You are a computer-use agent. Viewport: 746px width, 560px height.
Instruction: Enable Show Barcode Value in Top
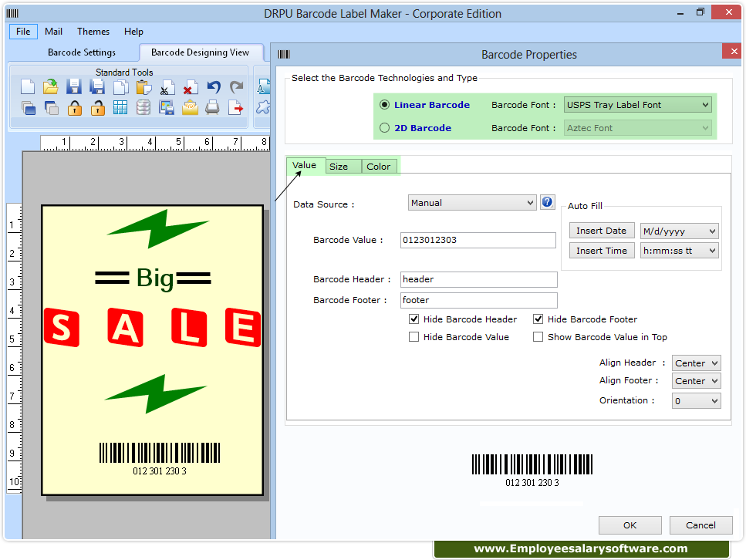pos(538,336)
